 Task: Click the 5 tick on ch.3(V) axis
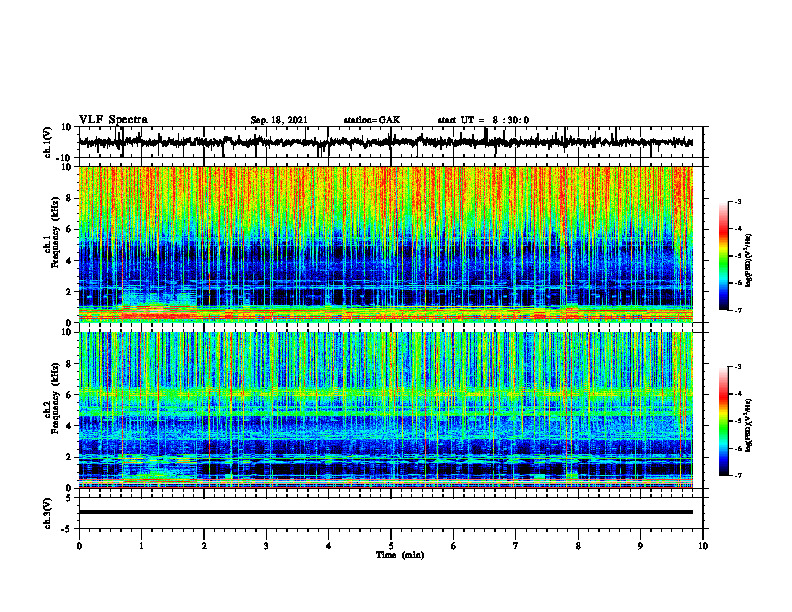pos(70,498)
